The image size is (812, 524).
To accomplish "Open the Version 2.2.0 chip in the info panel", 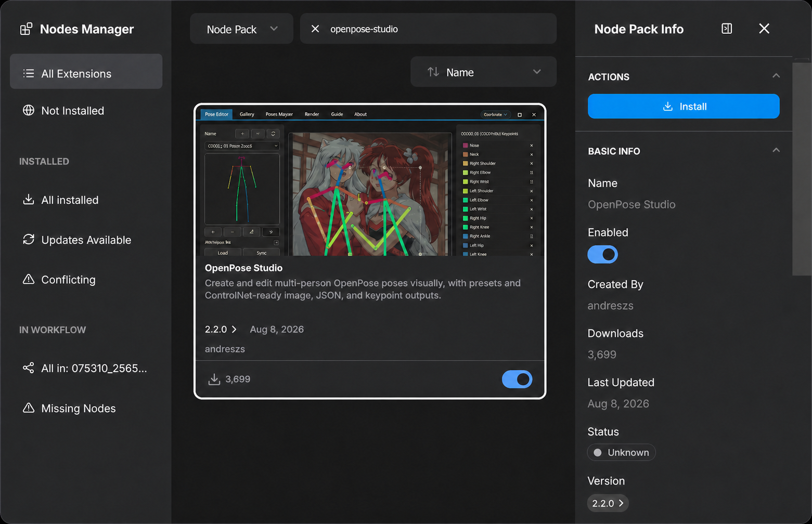I will [608, 503].
